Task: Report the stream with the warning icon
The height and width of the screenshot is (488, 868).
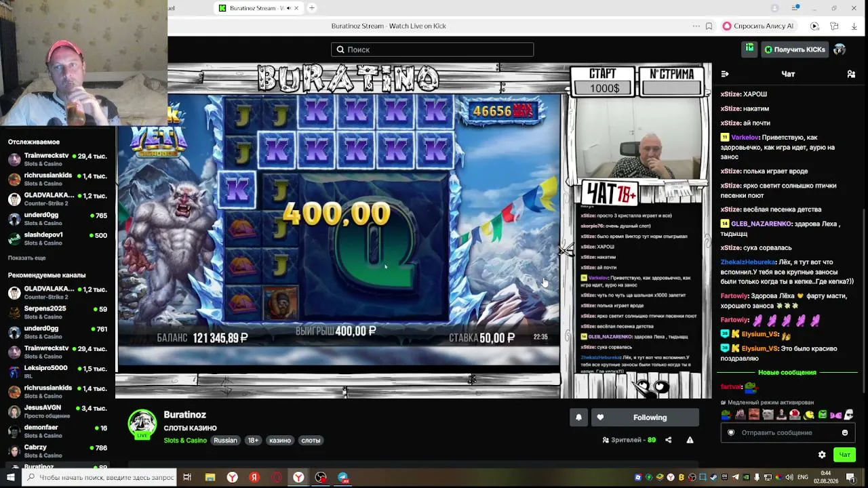Action: [x=690, y=440]
